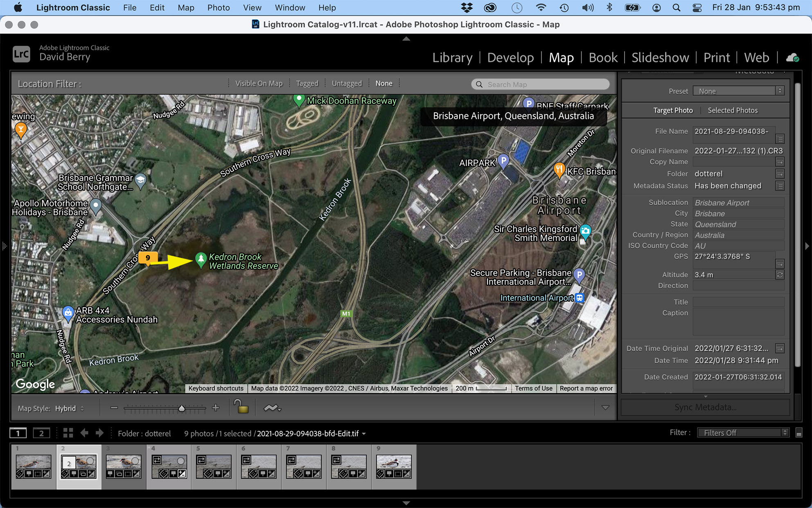Toggle filters with switch beside Filters Off
The image size is (812, 508).
[798, 433]
